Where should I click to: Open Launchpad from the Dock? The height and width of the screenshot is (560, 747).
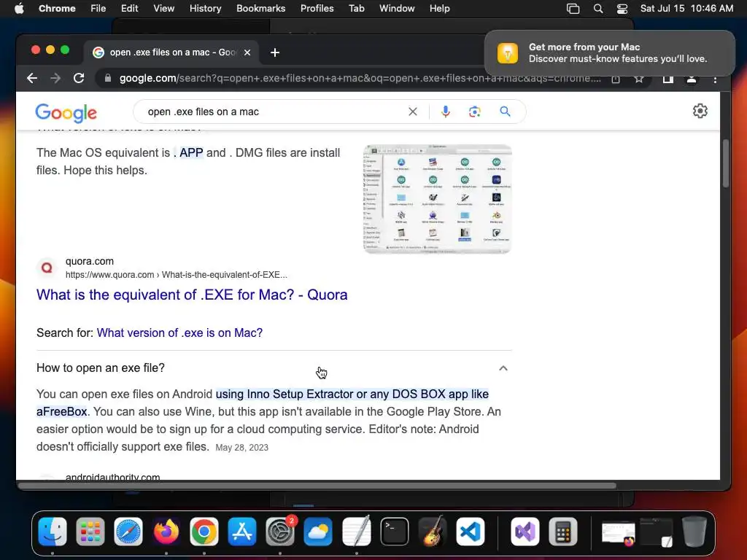tap(90, 532)
